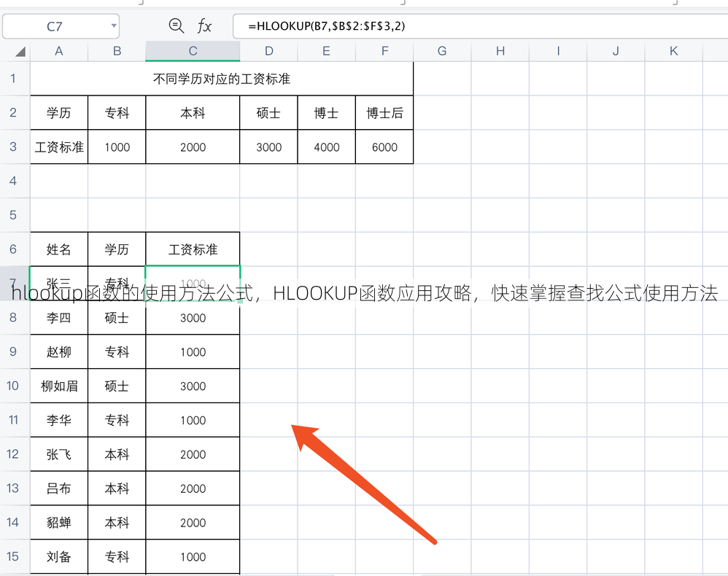Click the 硕士 cell in row 2
Image resolution: width=728 pixels, height=576 pixels.
coord(269,112)
